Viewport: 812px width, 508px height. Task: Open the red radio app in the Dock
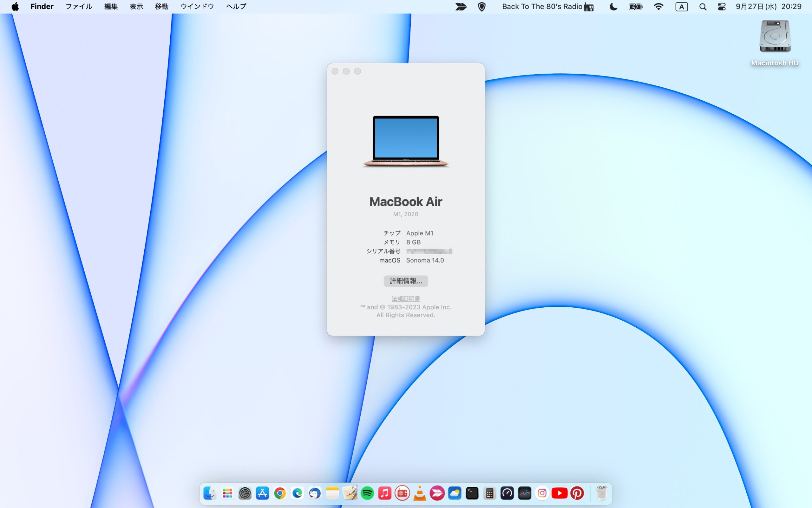pos(402,493)
